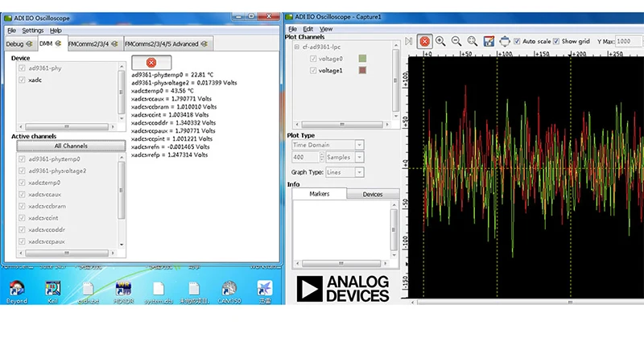The width and height of the screenshot is (644, 350).
Task: Toggle the xadc:vccoddr channel checkbox
Action: click(23, 230)
